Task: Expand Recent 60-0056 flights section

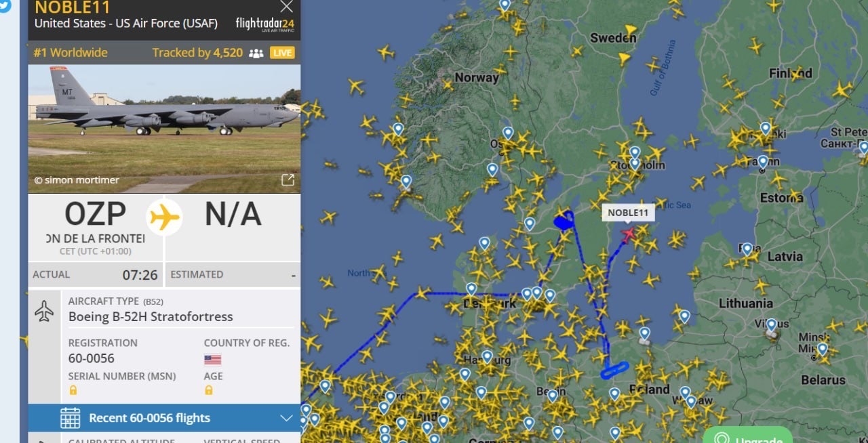Action: click(164, 418)
